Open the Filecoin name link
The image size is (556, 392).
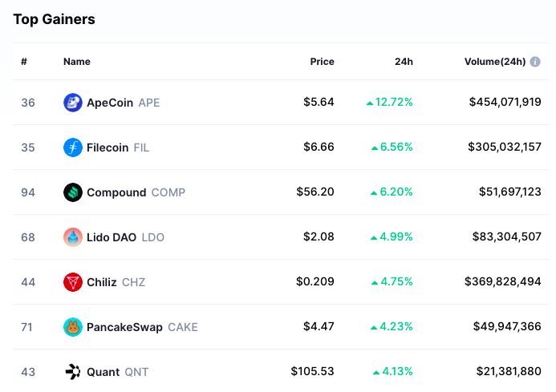(x=108, y=148)
